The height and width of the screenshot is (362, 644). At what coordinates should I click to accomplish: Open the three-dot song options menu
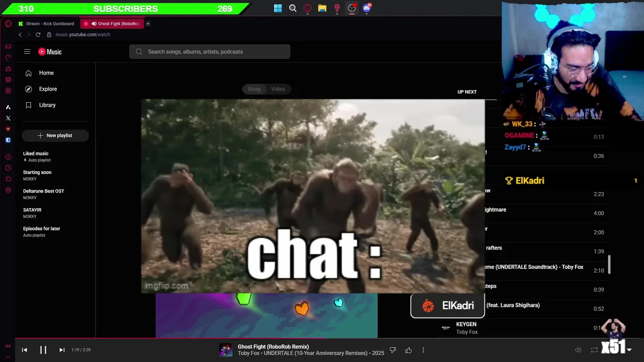[423, 350]
